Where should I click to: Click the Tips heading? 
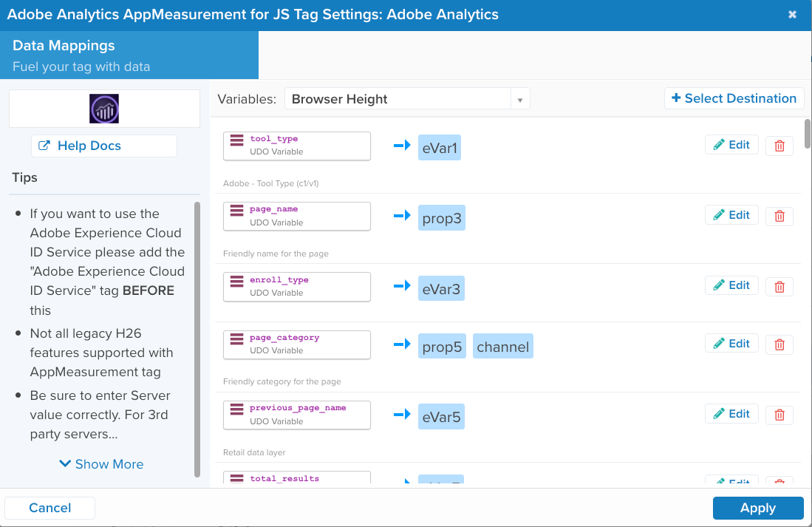24,177
